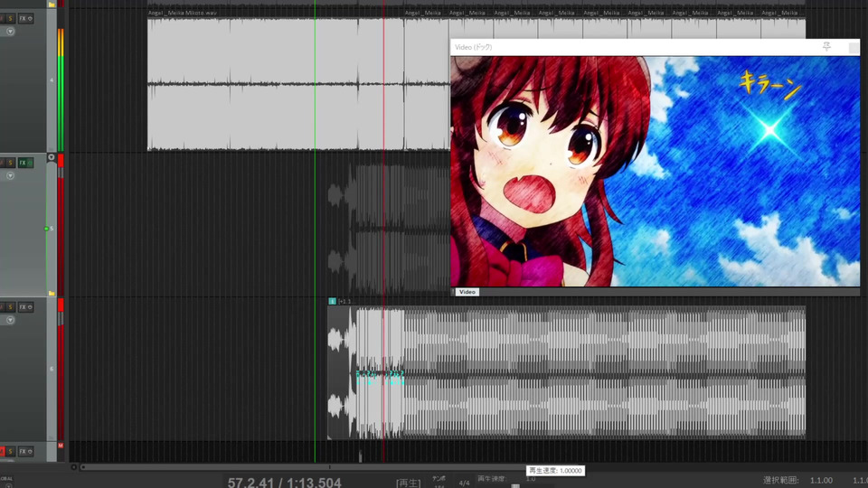Expand the track 4 options arrow

coord(10,32)
